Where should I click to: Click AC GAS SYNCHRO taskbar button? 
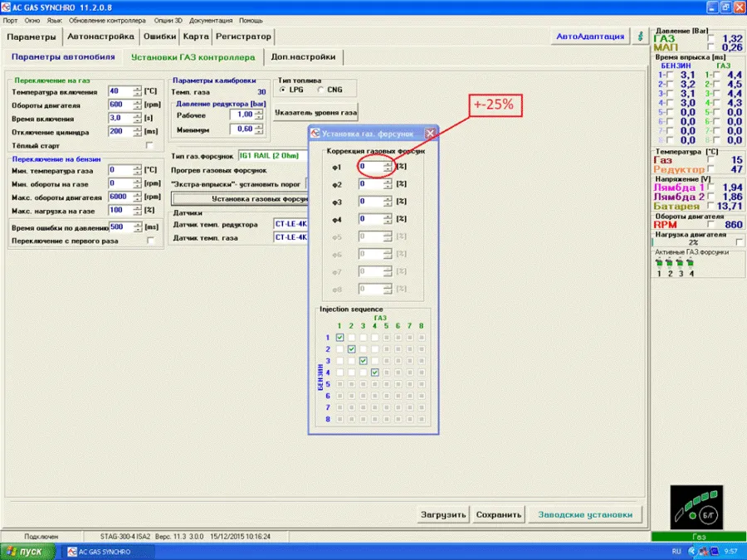[108, 552]
